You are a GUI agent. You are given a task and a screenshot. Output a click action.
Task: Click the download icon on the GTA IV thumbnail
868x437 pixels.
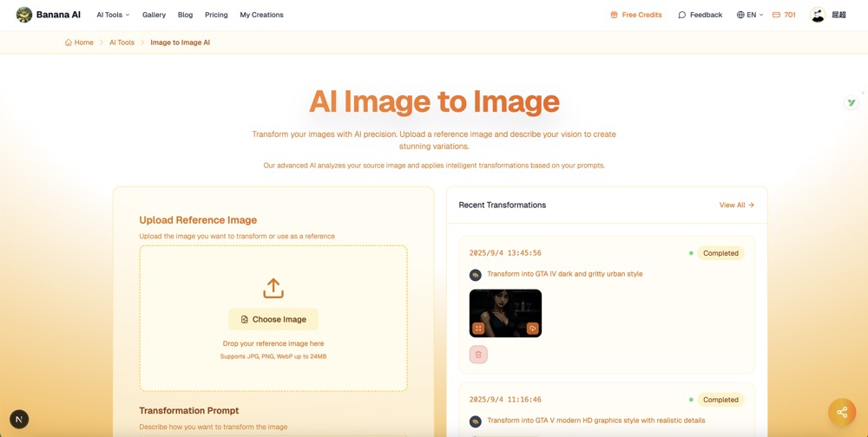coord(533,329)
